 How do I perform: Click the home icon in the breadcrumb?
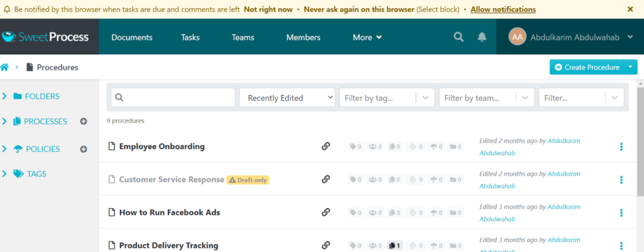[5, 67]
